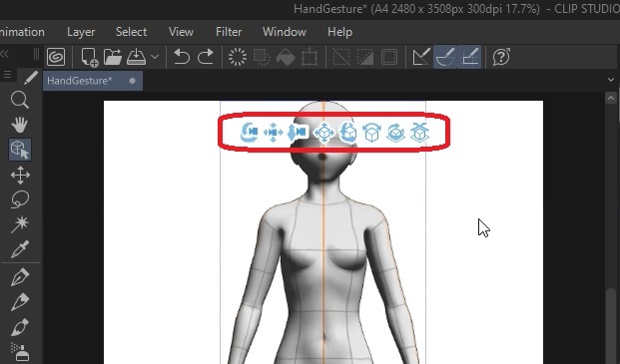Select the Move layer tool
This screenshot has width=620, height=364.
pos(20,175)
